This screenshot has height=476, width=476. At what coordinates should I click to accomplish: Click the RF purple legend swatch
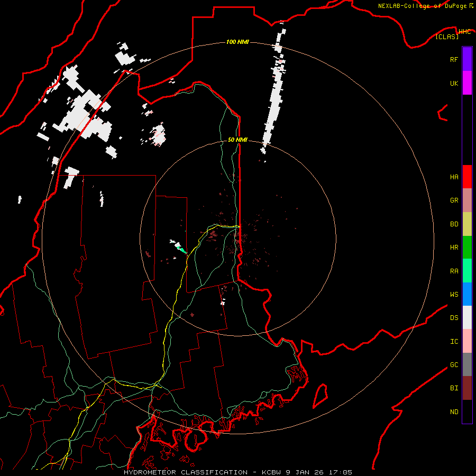coord(467,59)
